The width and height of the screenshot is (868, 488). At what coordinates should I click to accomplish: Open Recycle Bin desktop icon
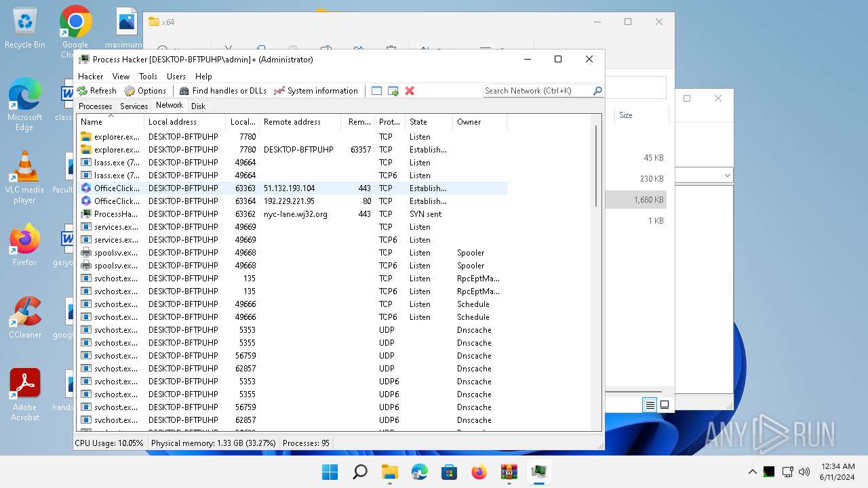pyautogui.click(x=25, y=28)
